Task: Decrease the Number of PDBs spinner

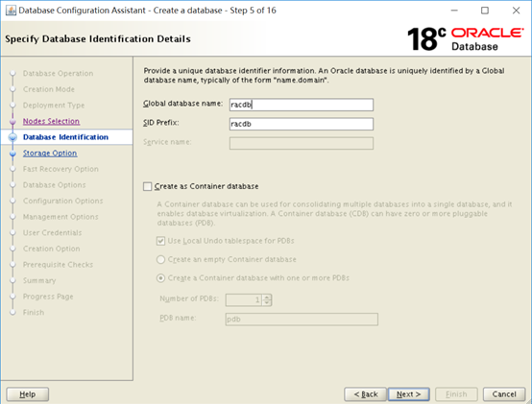Action: [267, 302]
